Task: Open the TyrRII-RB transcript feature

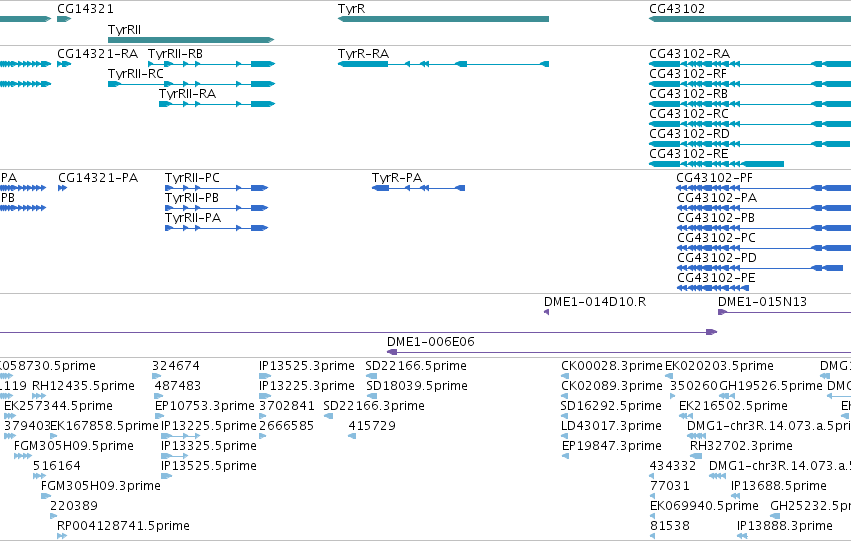Action: (212, 64)
